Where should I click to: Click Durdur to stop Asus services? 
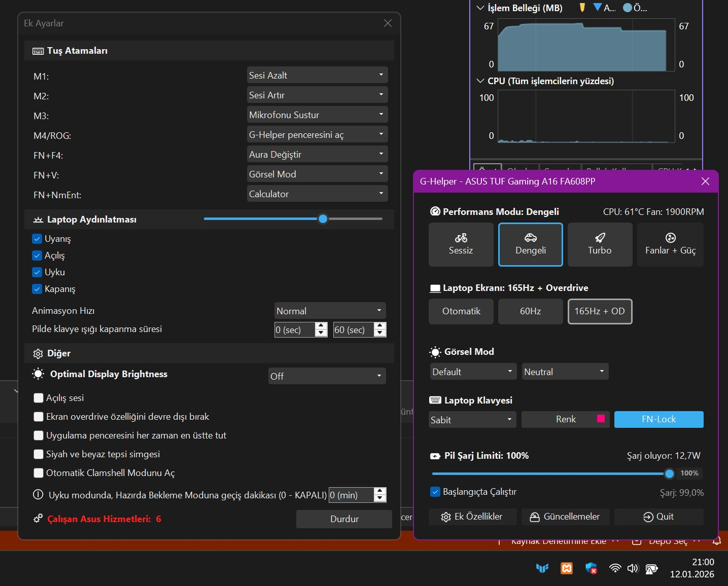344,519
